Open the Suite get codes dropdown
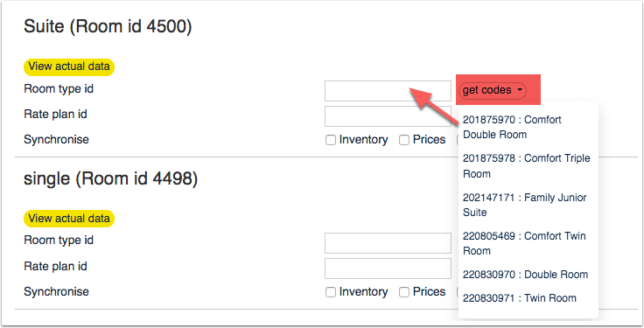The height and width of the screenshot is (328, 644). pyautogui.click(x=492, y=90)
